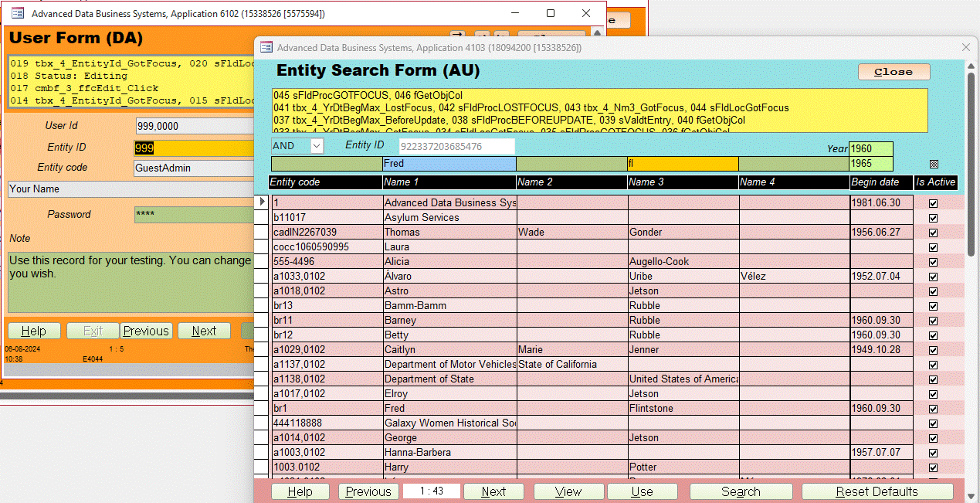Click the checkered grid icon above Is Active column
980x503 pixels.
934,164
